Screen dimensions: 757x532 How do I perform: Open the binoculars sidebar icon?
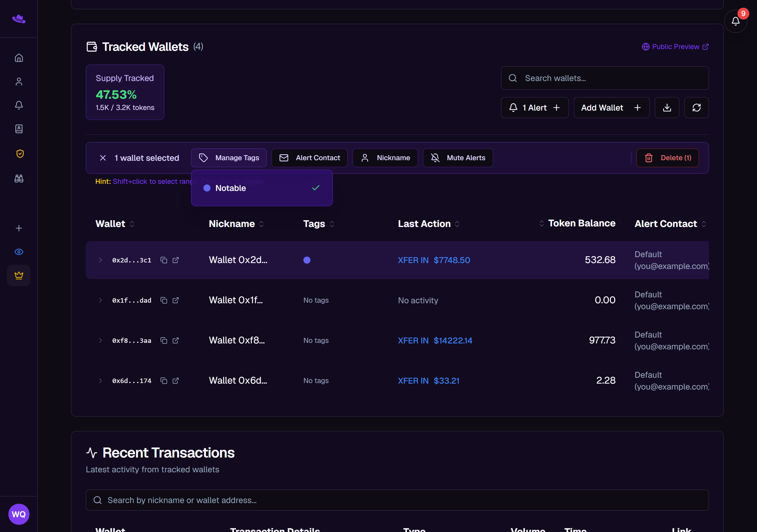(x=19, y=178)
